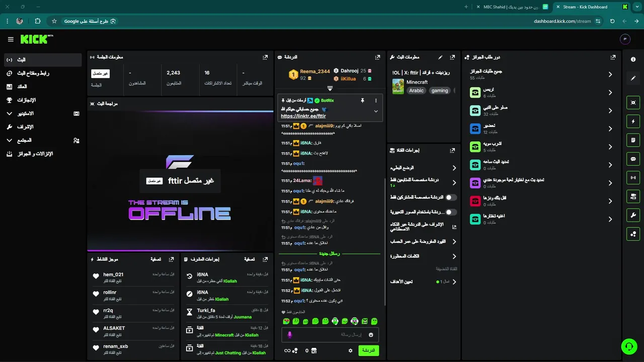Toggle the stream preview widget in right rail
This screenshot has height=362, width=644.
tap(633, 103)
